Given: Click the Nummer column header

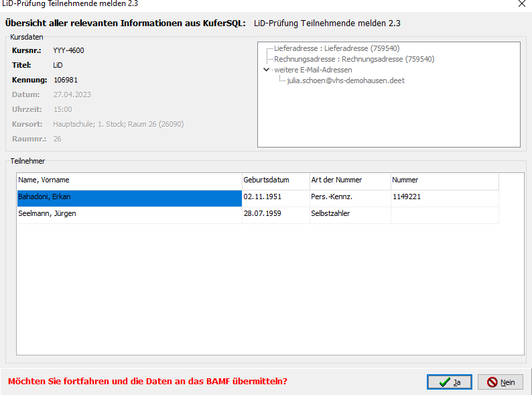Looking at the screenshot, I should coord(445,181).
